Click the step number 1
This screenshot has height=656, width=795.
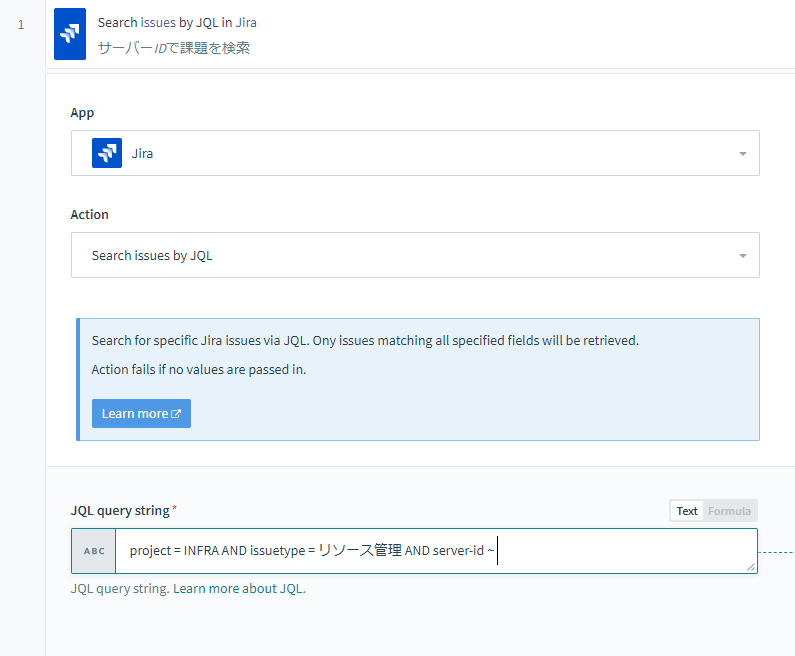point(21,25)
